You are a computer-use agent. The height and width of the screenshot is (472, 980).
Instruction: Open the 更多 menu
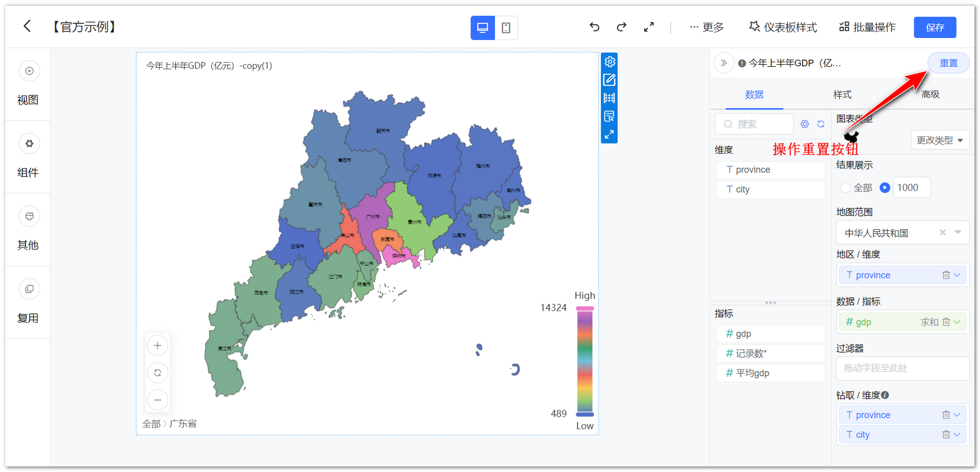click(x=706, y=27)
